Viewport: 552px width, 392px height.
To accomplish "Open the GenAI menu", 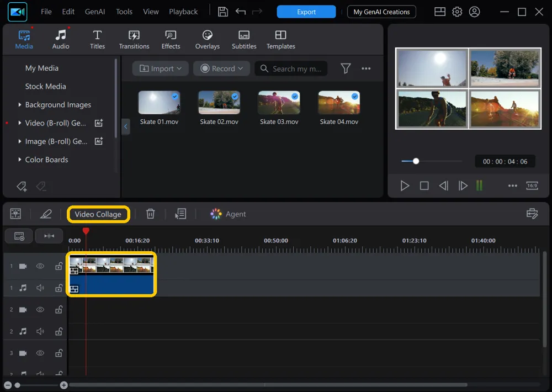I will (95, 12).
